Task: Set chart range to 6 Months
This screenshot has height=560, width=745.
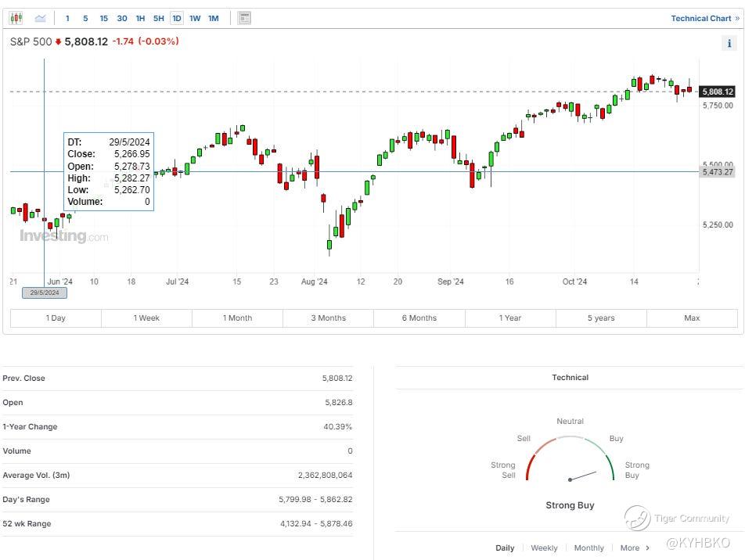Action: tap(419, 318)
